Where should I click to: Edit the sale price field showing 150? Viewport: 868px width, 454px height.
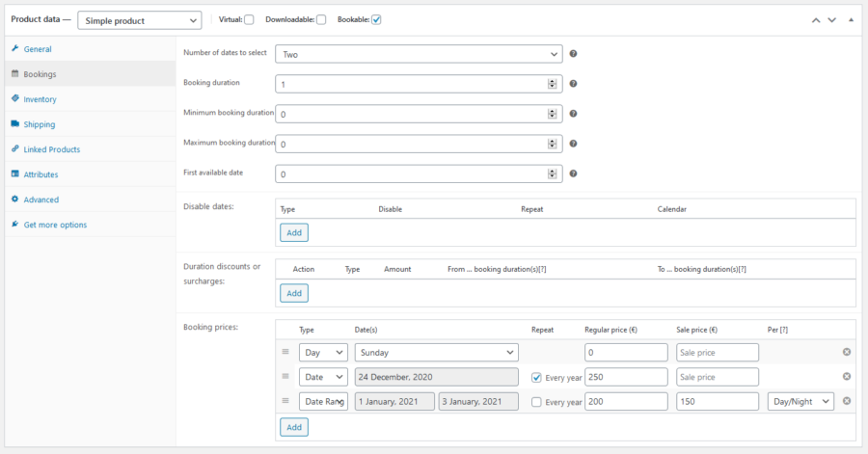point(718,401)
